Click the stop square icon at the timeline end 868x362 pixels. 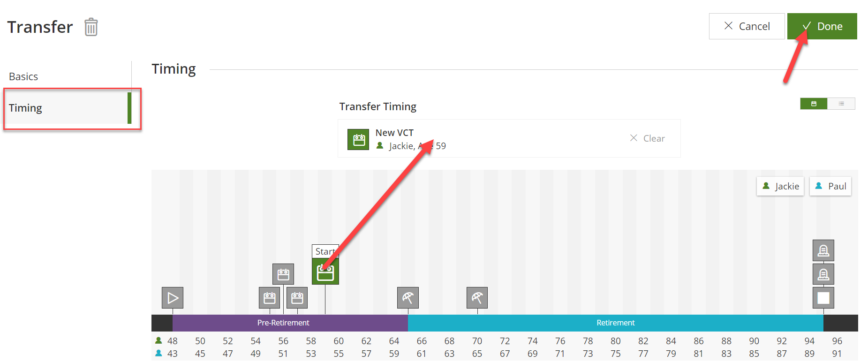[x=823, y=298]
